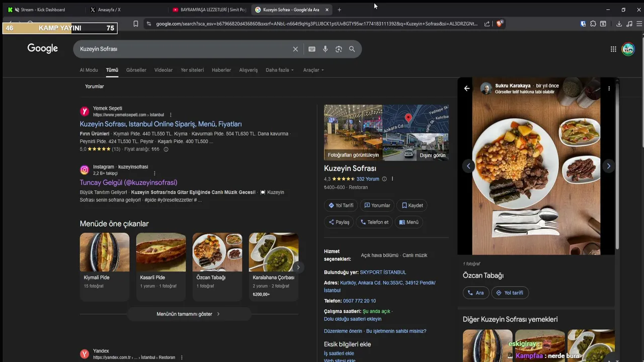Switch to the Stream - Kick Dashboard tab
This screenshot has height=362, width=644.
pyautogui.click(x=43, y=10)
